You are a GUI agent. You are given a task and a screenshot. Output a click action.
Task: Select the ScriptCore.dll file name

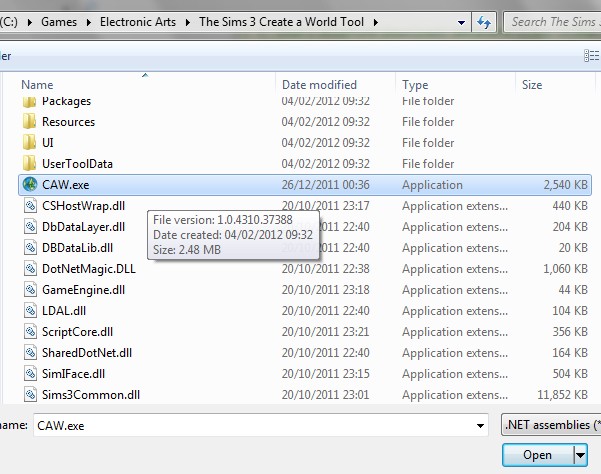[x=77, y=332]
